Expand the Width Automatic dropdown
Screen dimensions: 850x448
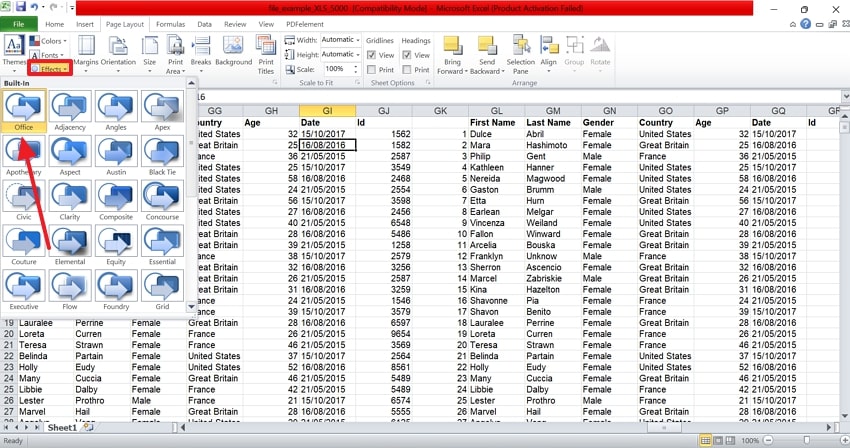358,40
